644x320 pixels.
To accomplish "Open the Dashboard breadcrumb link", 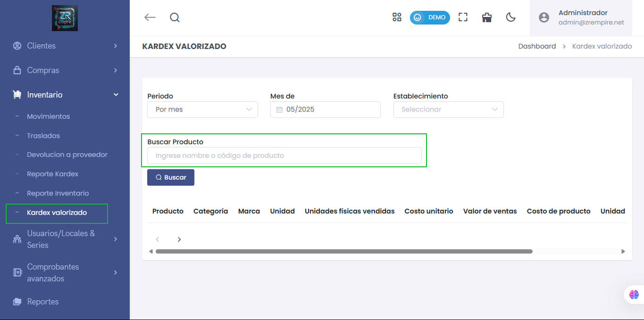I will (537, 46).
